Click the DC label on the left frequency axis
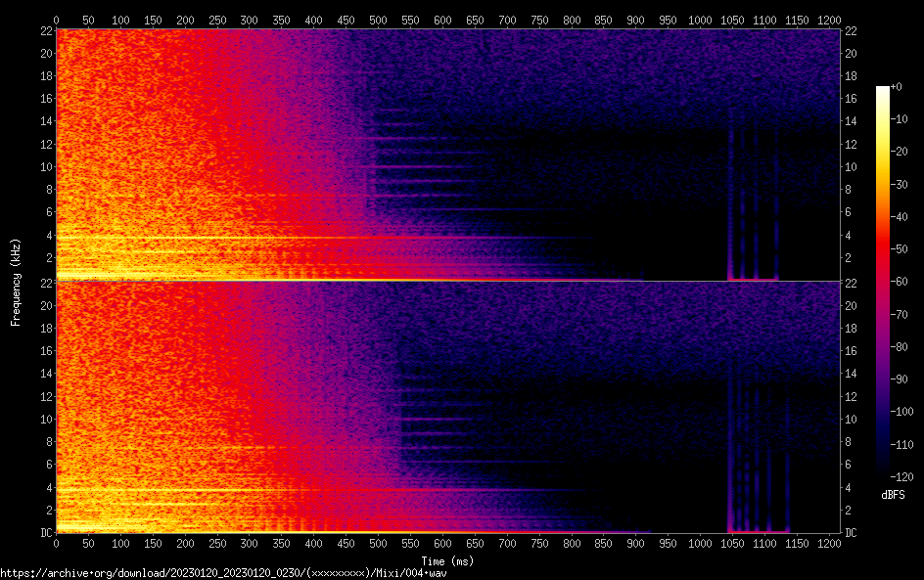 (x=44, y=533)
